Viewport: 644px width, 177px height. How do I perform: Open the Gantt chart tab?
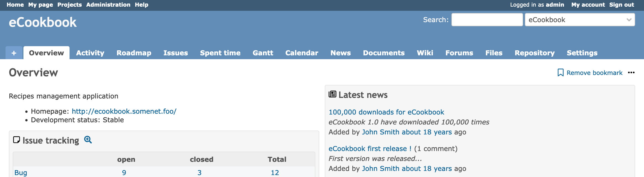click(263, 53)
